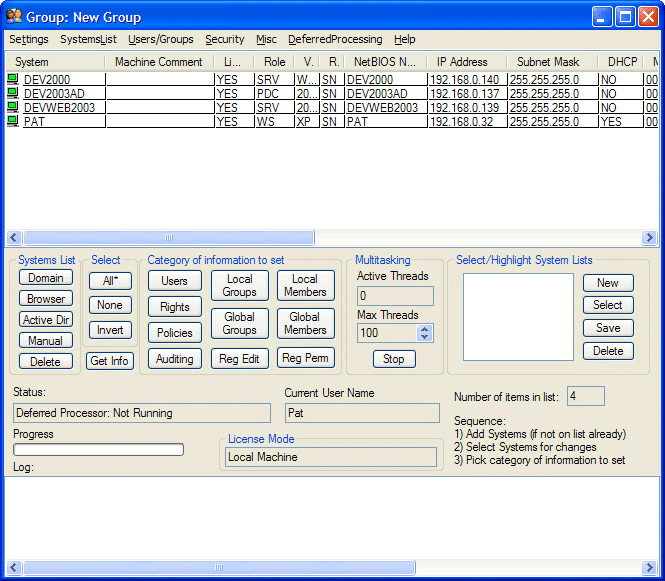Open the Help menu
Viewport: 665px width, 581px height.
tap(405, 39)
